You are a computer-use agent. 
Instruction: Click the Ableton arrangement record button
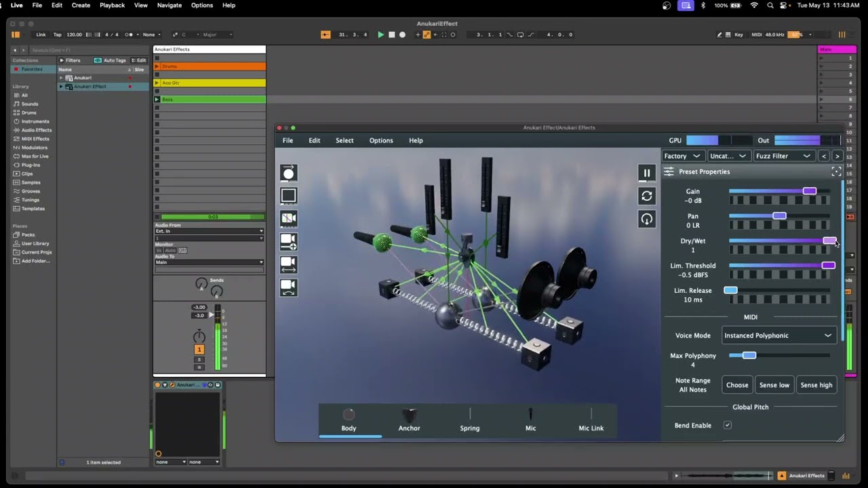pyautogui.click(x=402, y=35)
